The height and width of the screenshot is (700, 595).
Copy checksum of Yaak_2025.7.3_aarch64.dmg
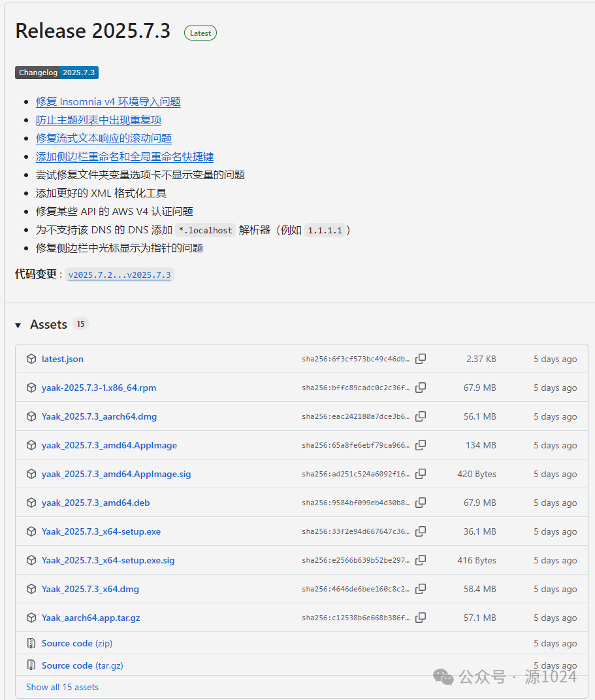click(421, 416)
